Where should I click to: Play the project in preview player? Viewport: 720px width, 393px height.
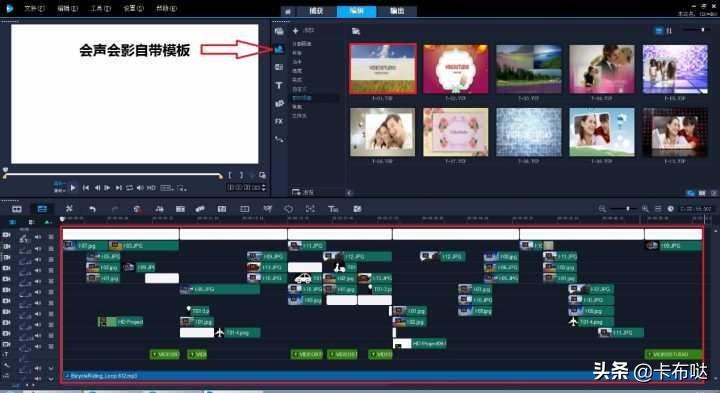73,188
